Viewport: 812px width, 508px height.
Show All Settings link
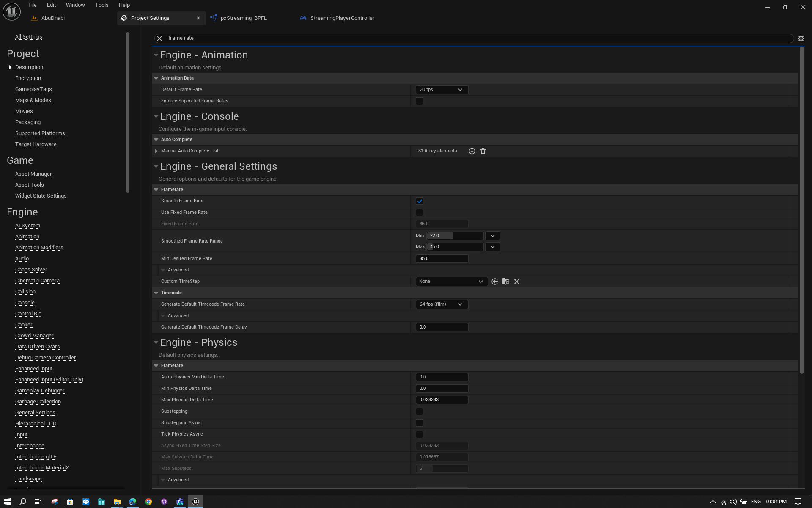click(29, 37)
